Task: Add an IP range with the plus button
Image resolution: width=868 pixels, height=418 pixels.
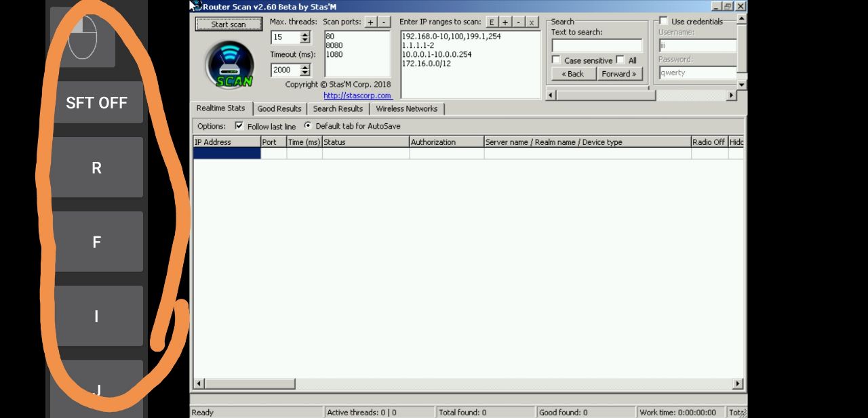Action: (505, 22)
